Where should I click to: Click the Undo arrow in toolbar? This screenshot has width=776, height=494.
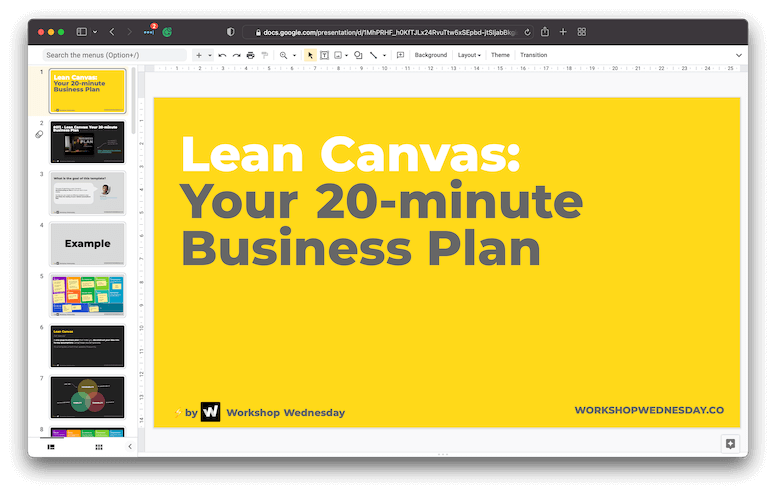(222, 55)
